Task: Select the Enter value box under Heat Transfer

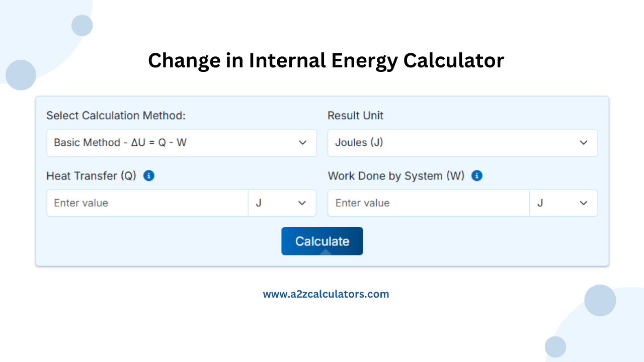Action: coord(146,203)
